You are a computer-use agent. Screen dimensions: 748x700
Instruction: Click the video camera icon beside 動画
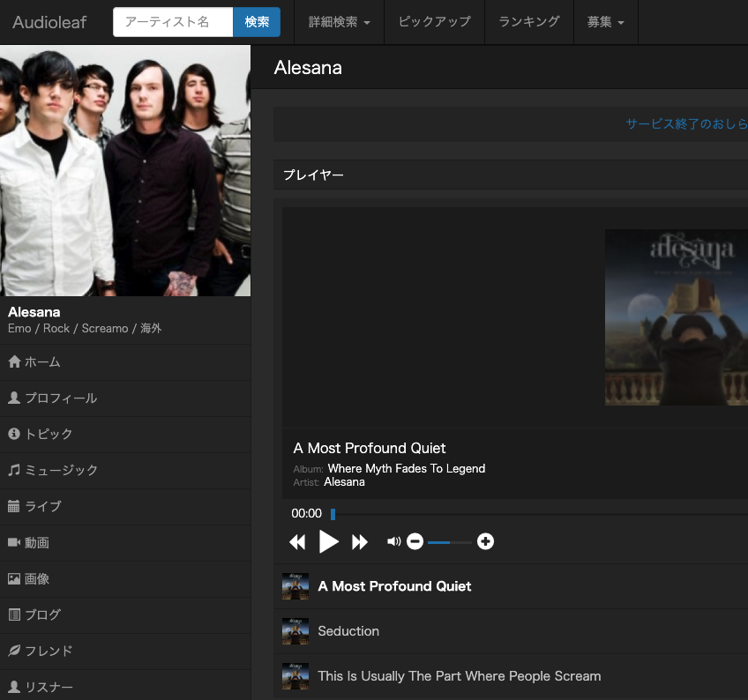(x=14, y=543)
